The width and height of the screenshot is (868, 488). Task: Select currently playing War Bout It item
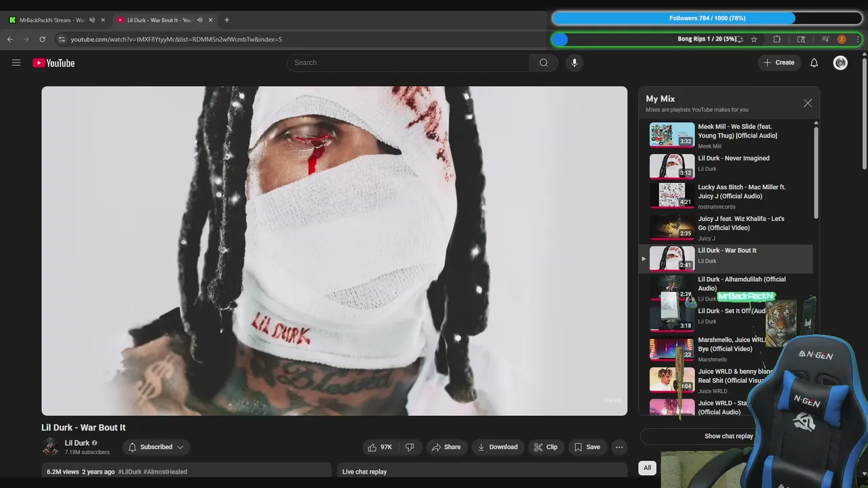pos(726,258)
